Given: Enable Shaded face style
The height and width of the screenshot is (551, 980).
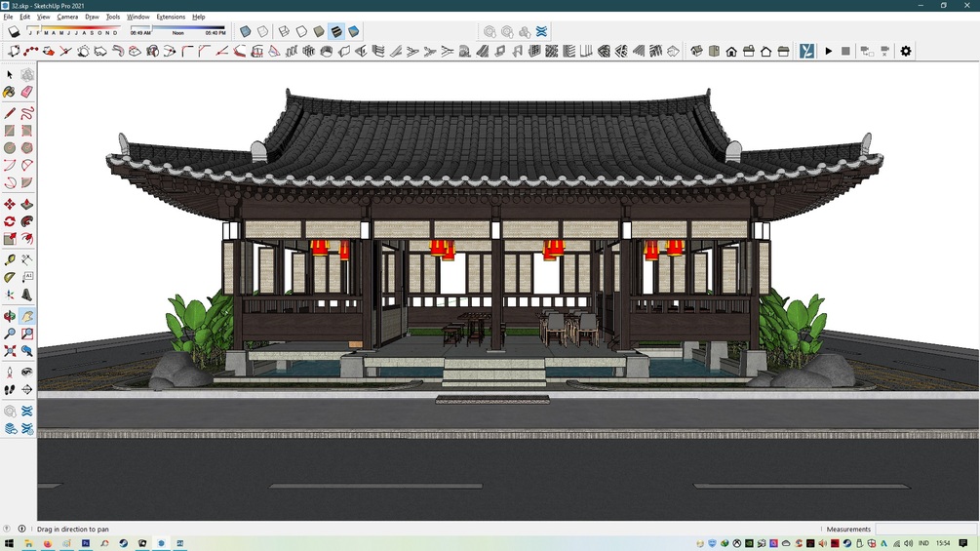Looking at the screenshot, I should (319, 31).
